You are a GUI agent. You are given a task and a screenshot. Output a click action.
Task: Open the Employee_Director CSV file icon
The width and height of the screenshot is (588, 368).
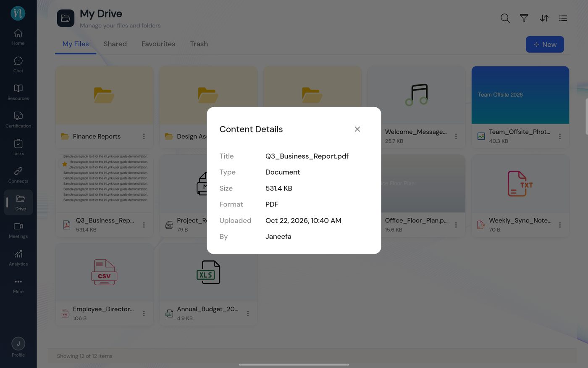point(104,273)
